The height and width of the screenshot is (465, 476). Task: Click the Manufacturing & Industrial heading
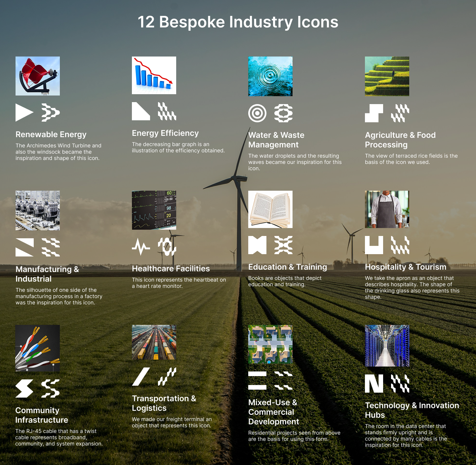47,274
